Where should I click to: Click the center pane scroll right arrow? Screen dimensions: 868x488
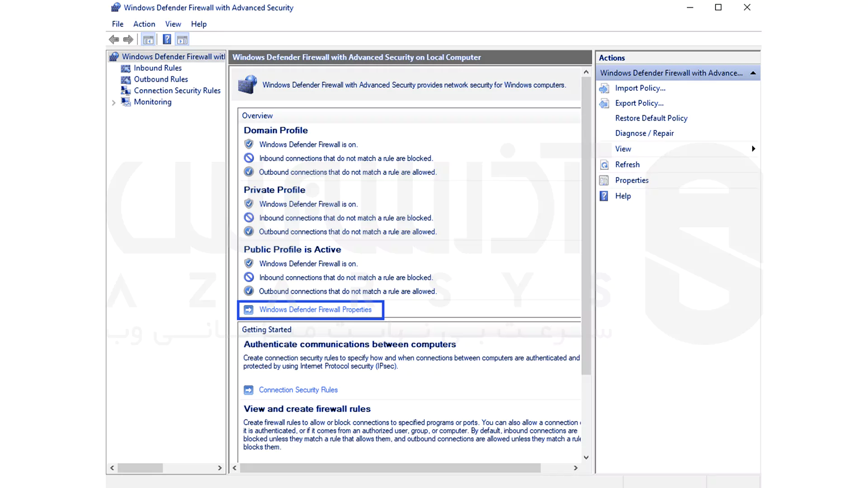(x=576, y=468)
